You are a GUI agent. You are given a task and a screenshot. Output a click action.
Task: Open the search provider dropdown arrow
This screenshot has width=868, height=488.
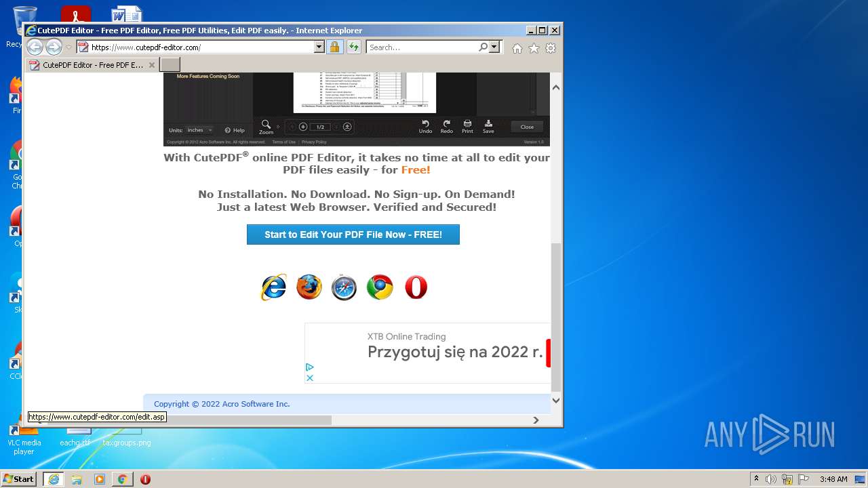coord(494,47)
